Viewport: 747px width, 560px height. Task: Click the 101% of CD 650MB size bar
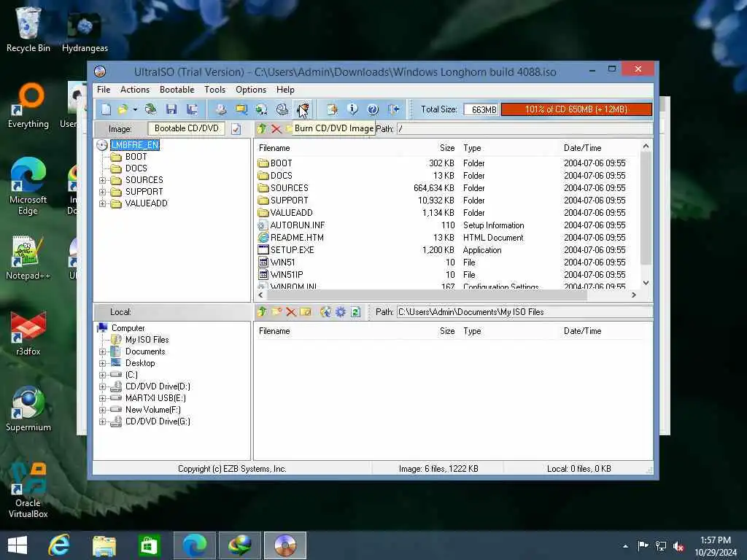576,109
